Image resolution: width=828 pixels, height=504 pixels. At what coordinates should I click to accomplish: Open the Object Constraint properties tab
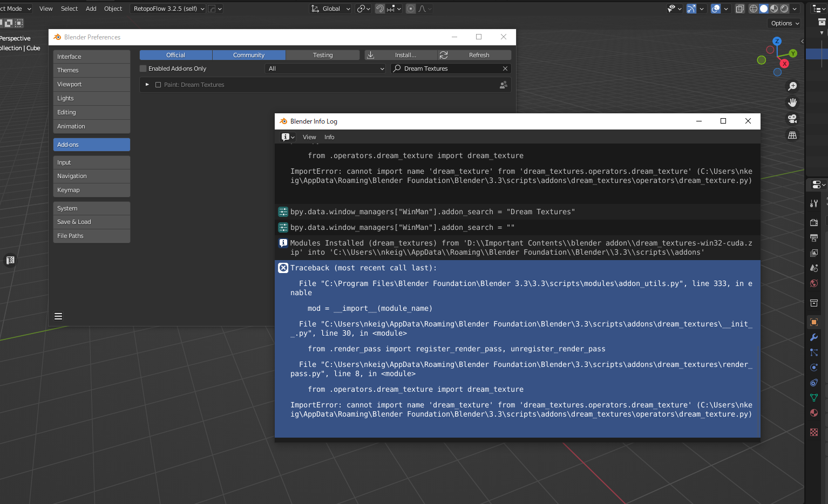point(814,383)
